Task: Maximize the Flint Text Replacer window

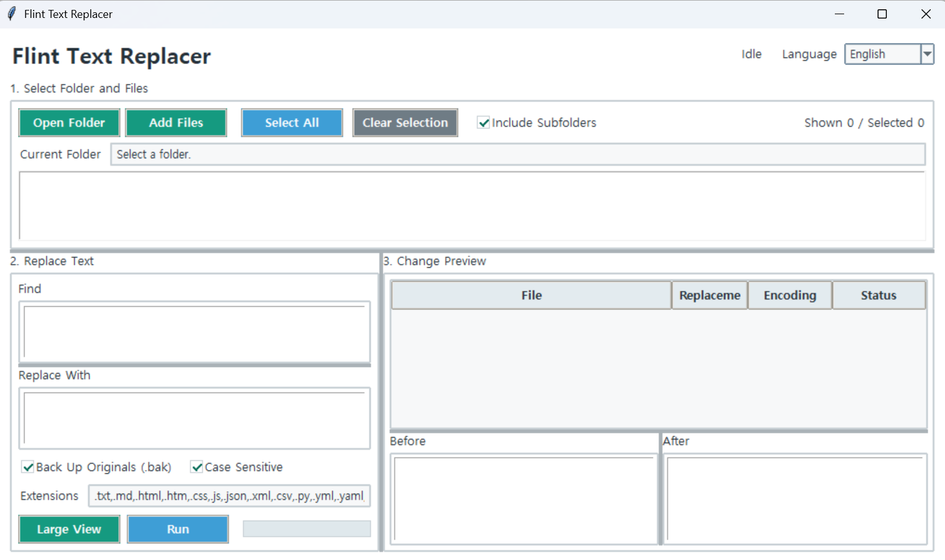Action: coord(882,14)
